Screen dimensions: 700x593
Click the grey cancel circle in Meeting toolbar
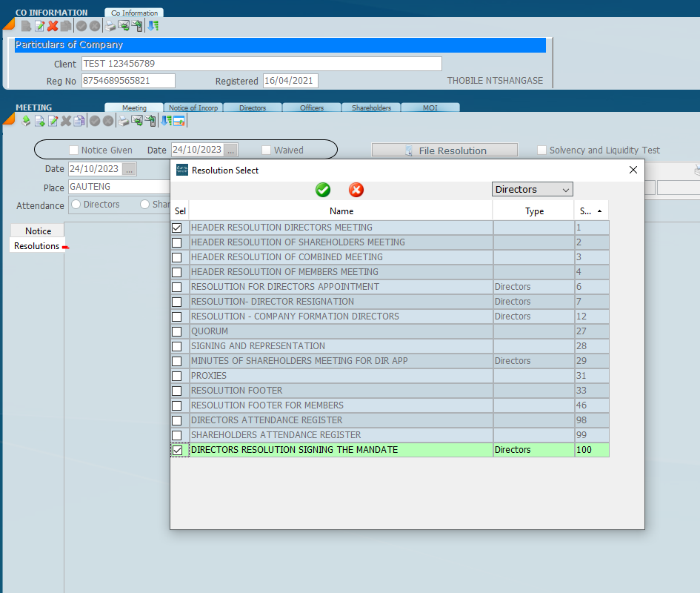point(108,121)
